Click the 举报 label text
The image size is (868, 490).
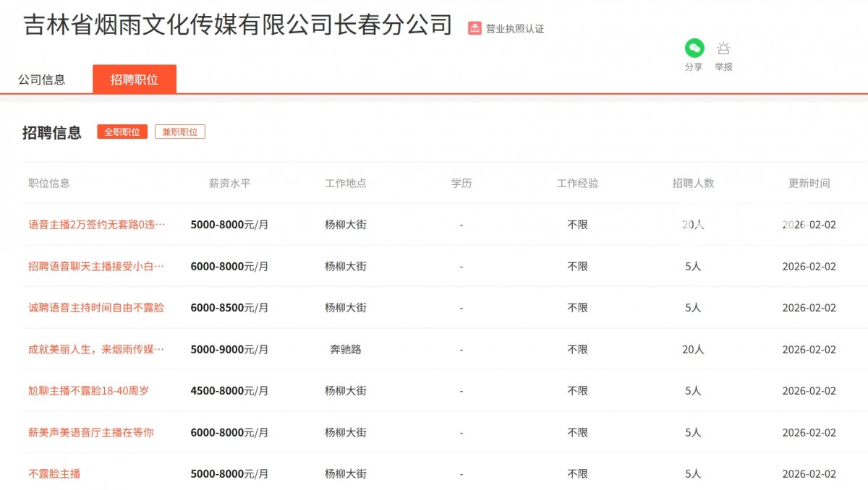click(x=723, y=66)
